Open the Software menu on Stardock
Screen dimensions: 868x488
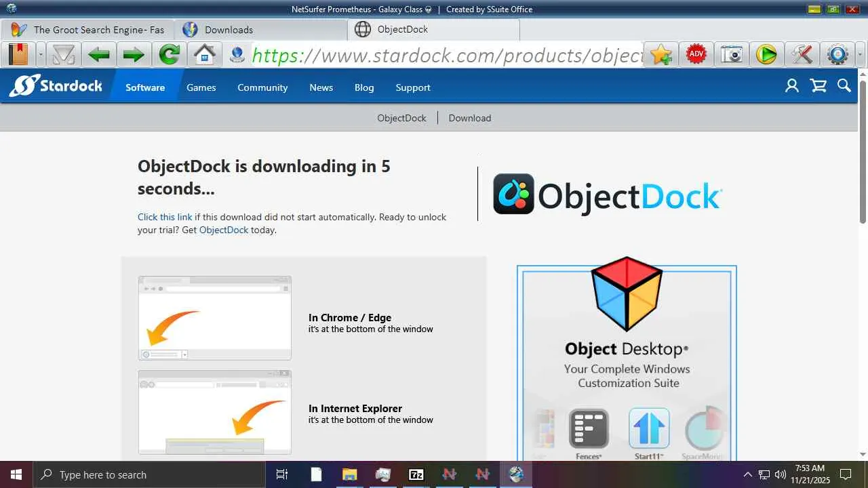point(145,87)
